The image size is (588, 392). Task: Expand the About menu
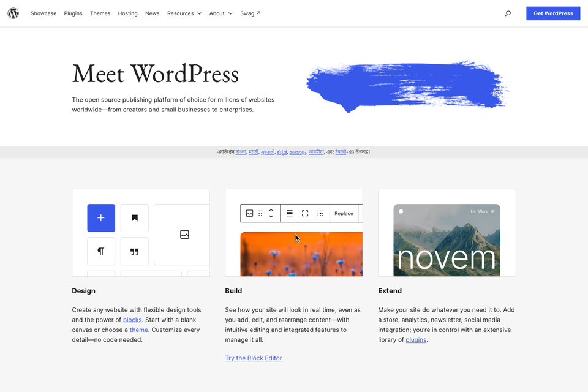click(x=221, y=13)
